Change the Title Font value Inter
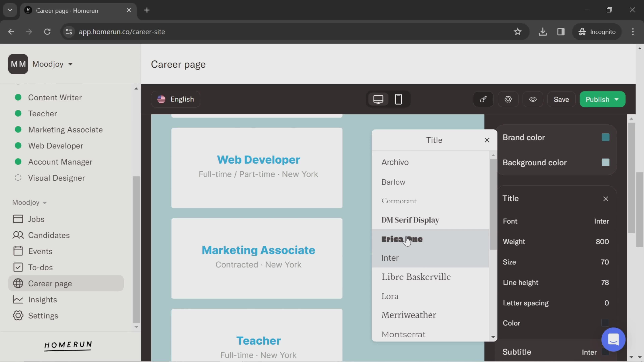This screenshot has height=362, width=644. click(601, 221)
